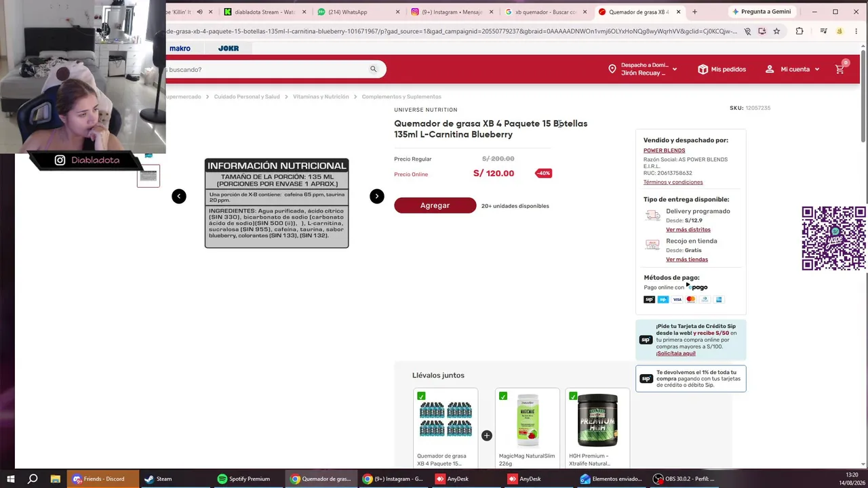868x488 pixels.
Task: Select the product image thumbnail
Action: (x=149, y=176)
